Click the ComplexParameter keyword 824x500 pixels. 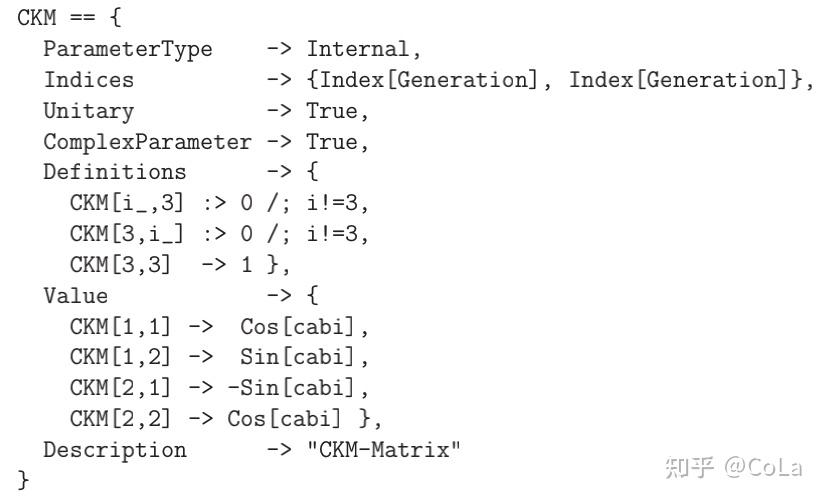click(147, 142)
